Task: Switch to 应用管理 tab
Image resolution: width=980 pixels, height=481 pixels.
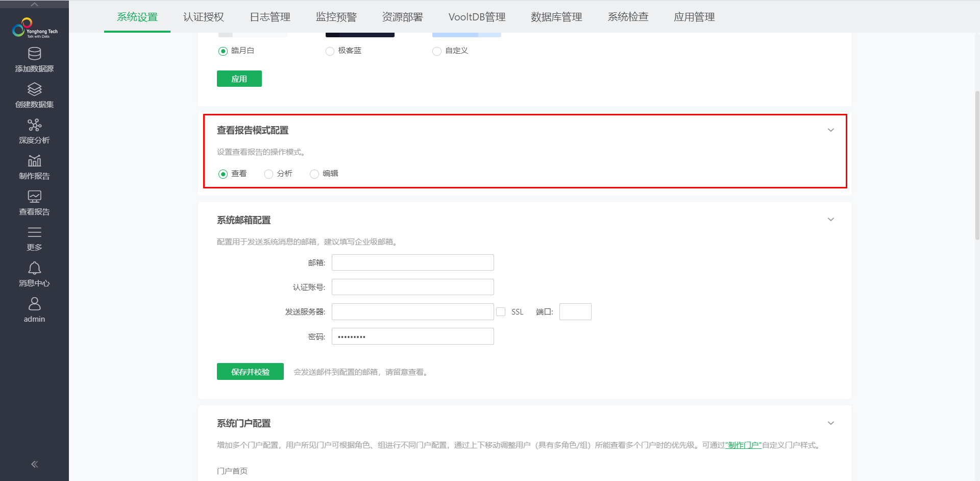Action: click(x=694, y=17)
